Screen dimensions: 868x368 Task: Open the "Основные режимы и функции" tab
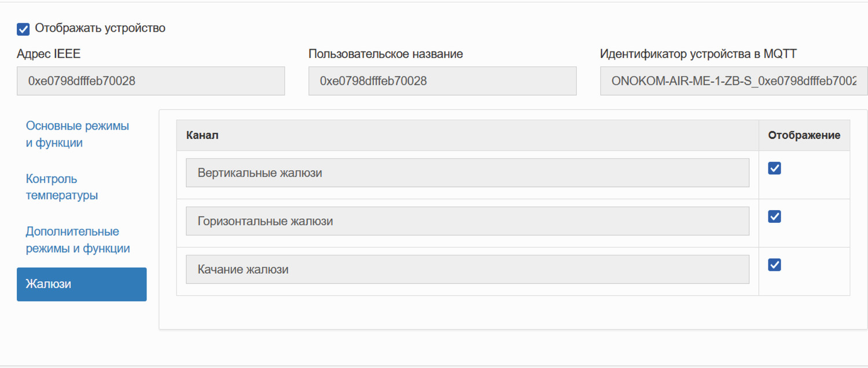[x=77, y=134]
